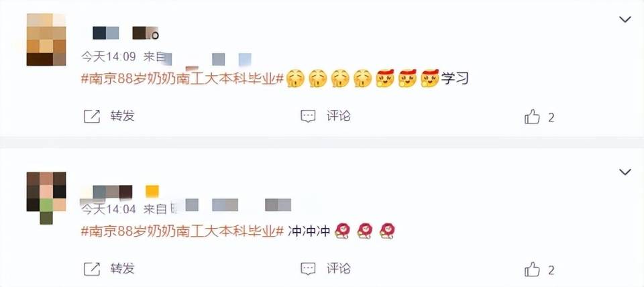Expand the chevron menu on the 14:04 post

[625, 172]
